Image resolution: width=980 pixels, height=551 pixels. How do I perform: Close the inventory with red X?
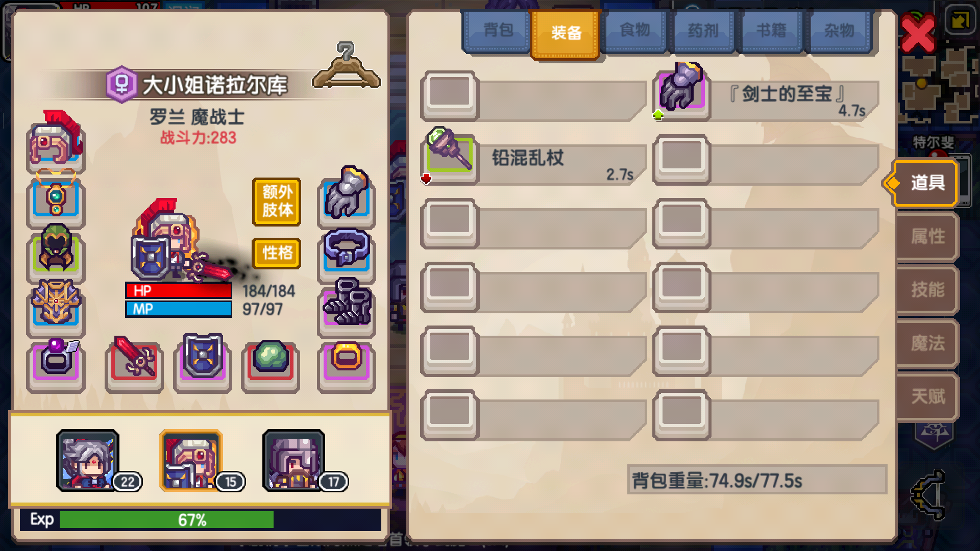[918, 34]
